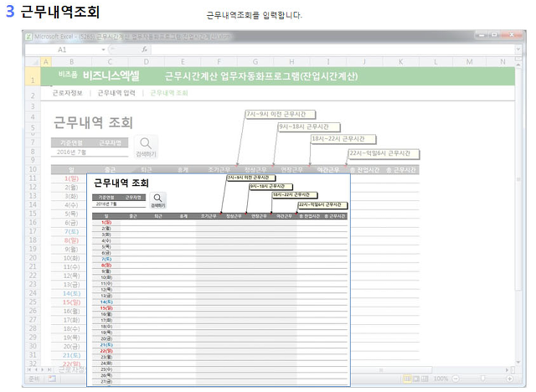Click the zoom in plus button
The image size is (536, 392).
click(510, 379)
